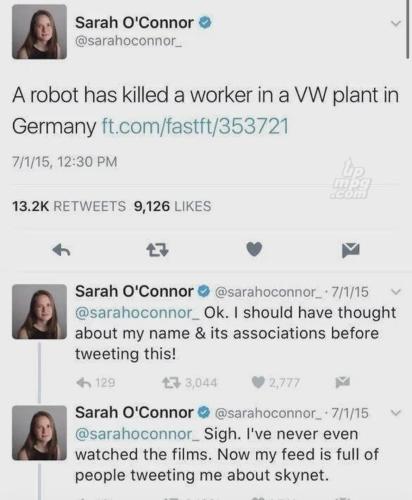This screenshot has width=412, height=500.
Task: Open the @sarahoconnor_ handle under the header name
Action: point(128,41)
